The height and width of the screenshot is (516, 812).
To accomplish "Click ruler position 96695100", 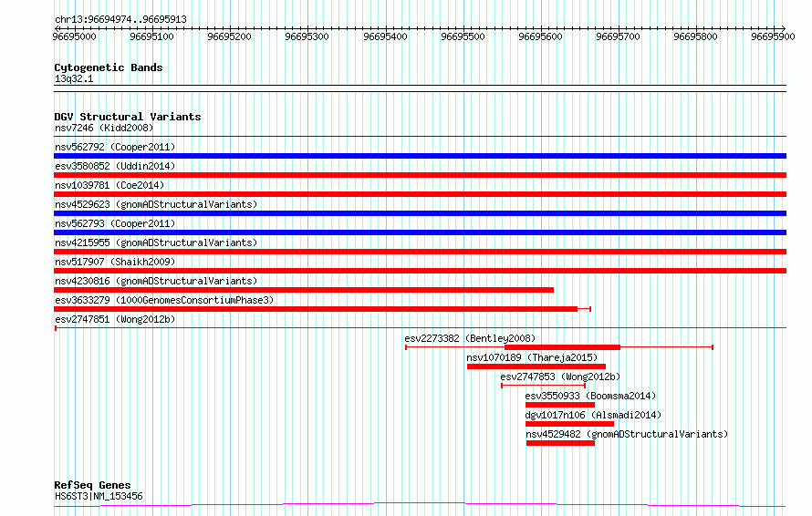I will pyautogui.click(x=151, y=36).
